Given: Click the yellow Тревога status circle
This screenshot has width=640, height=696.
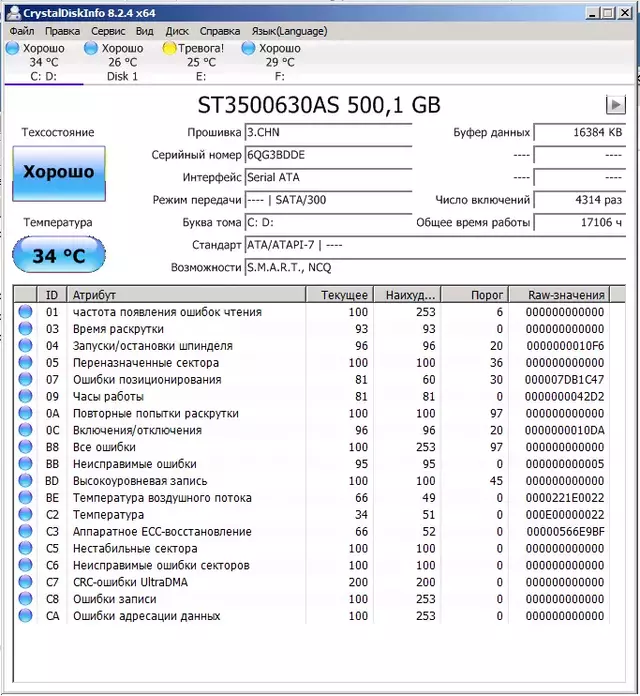Looking at the screenshot, I should 169,48.
